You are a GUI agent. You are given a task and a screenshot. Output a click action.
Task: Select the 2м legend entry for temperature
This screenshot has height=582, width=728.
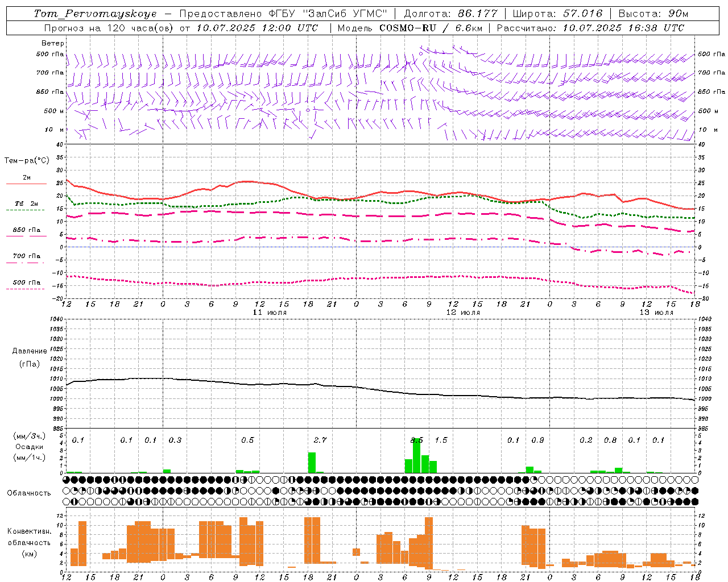click(x=27, y=178)
